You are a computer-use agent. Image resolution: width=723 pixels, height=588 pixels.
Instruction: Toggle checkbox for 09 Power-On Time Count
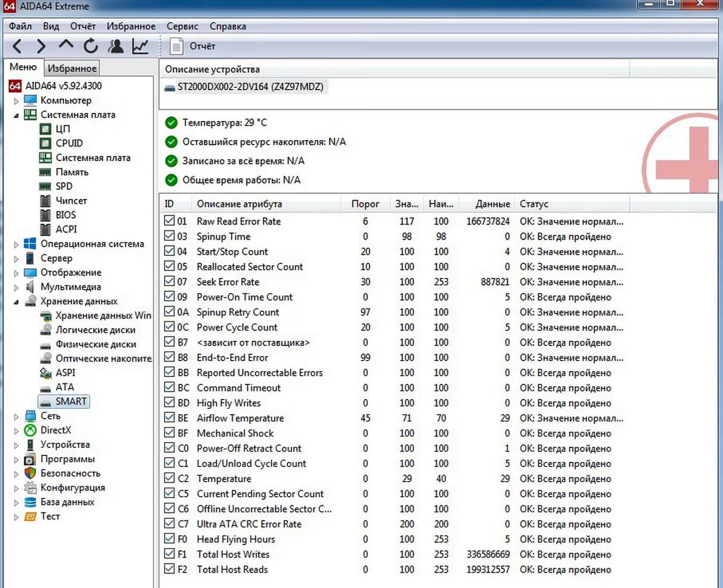point(169,296)
